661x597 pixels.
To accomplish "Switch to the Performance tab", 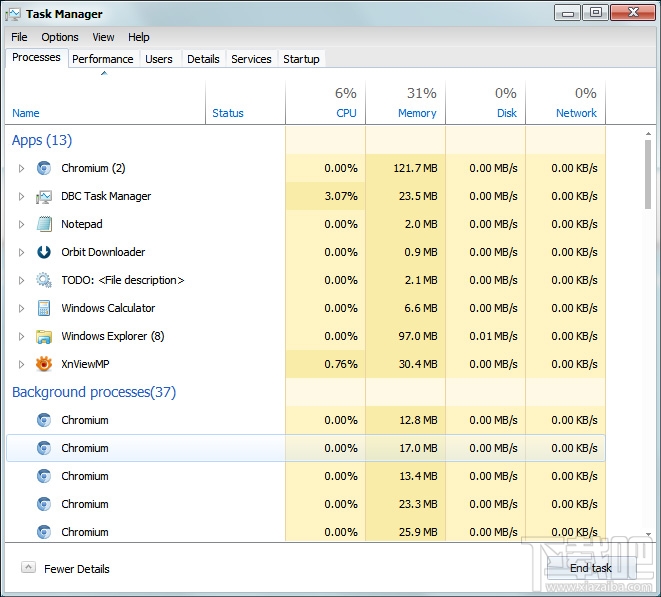I will [102, 59].
